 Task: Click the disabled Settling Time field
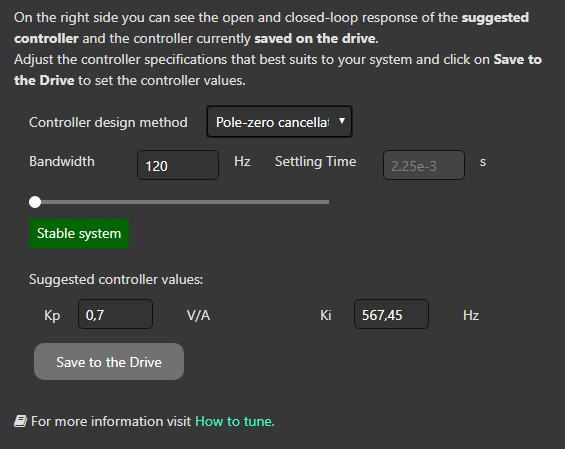pyautogui.click(x=424, y=165)
